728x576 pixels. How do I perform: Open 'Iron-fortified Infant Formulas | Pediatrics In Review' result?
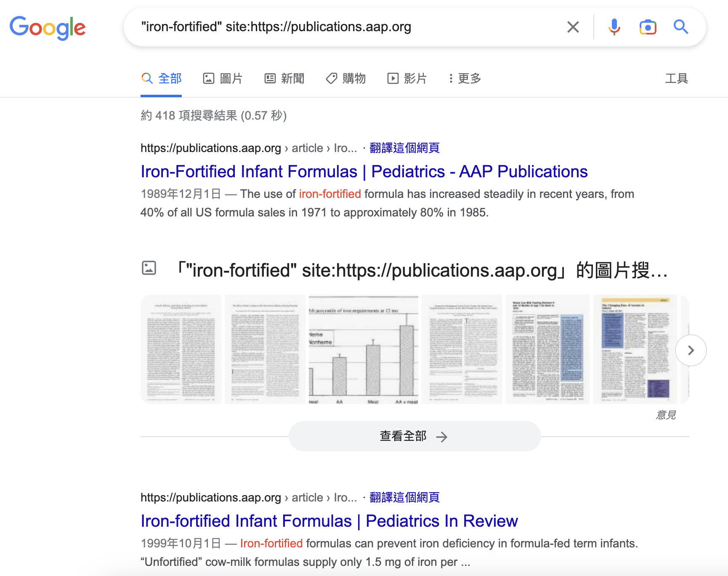point(329,521)
